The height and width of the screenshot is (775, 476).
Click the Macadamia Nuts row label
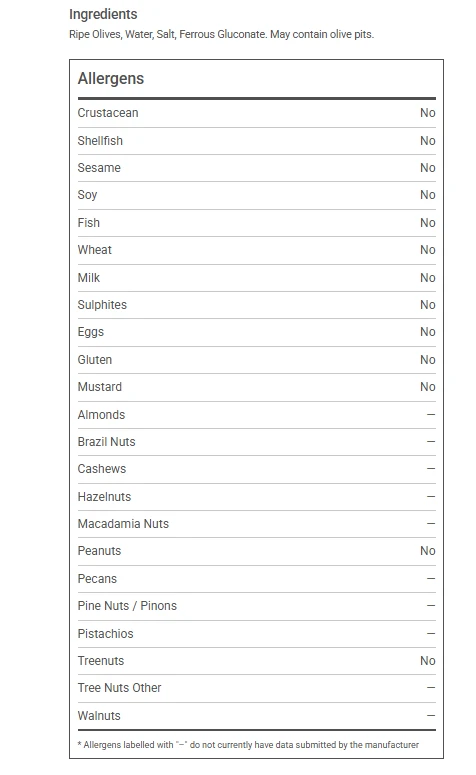123,524
